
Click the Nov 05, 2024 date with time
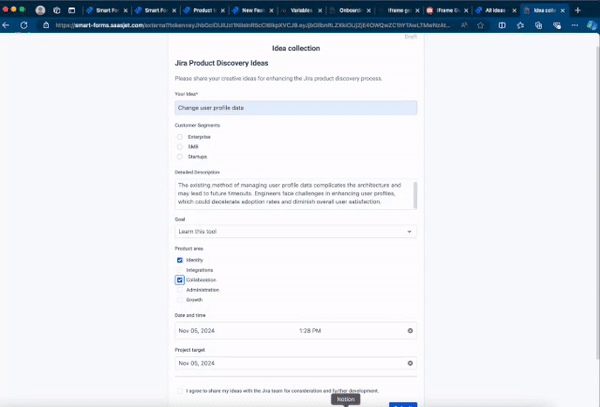tap(197, 330)
